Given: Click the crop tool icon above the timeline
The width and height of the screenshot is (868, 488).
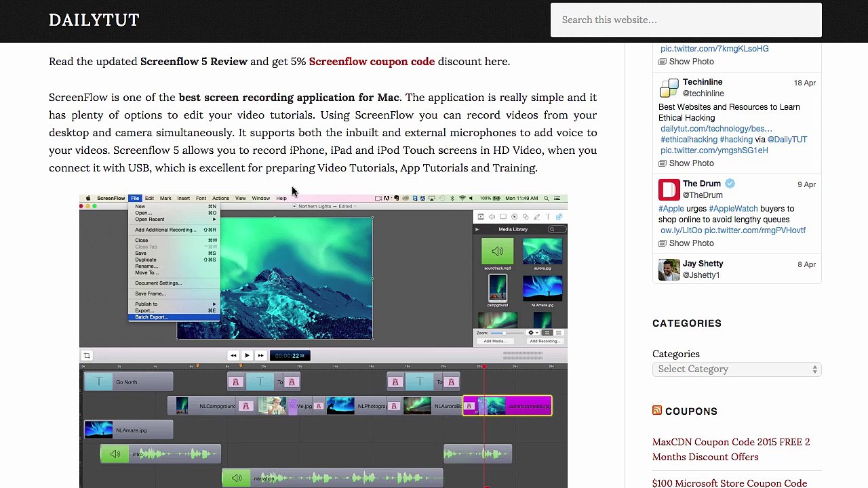Looking at the screenshot, I should coord(87,355).
